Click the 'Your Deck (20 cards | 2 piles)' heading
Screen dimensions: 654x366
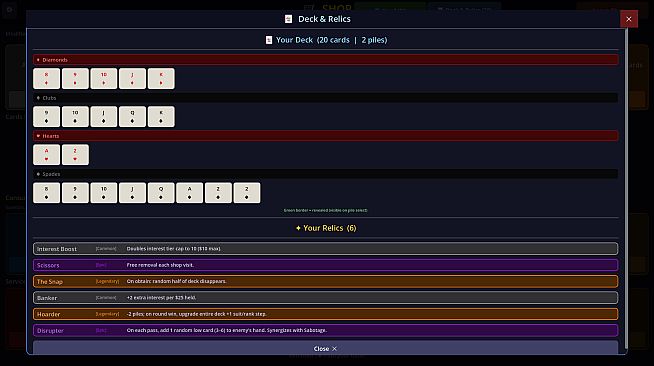tap(331, 40)
